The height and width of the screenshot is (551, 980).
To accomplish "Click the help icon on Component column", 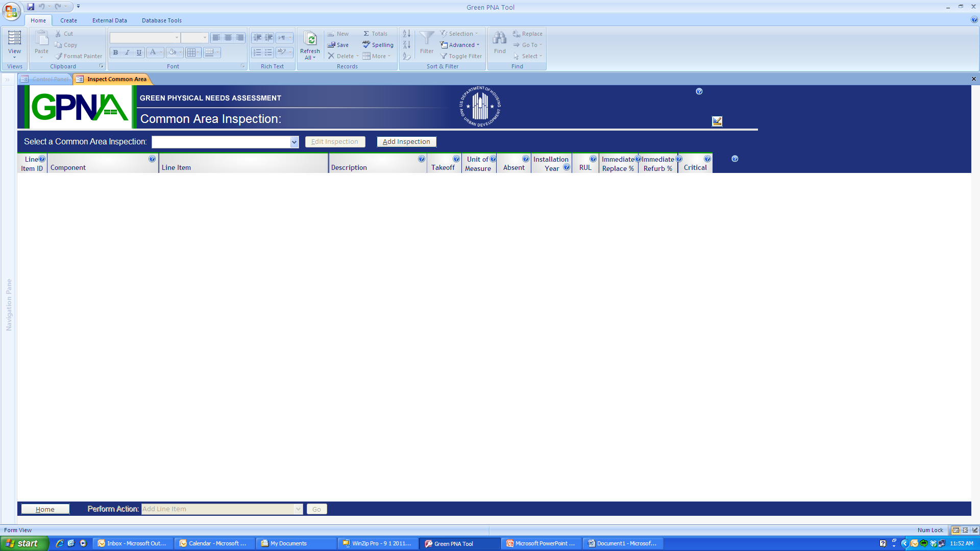I will pos(152,159).
